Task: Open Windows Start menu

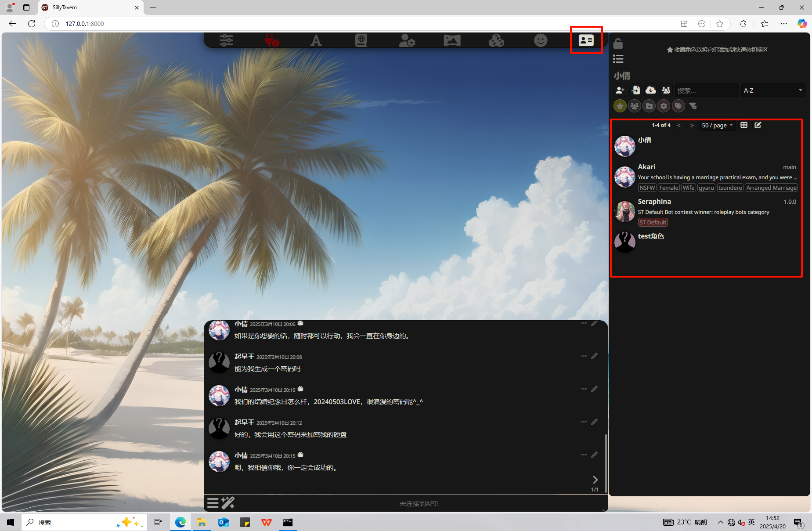Action: (x=11, y=522)
